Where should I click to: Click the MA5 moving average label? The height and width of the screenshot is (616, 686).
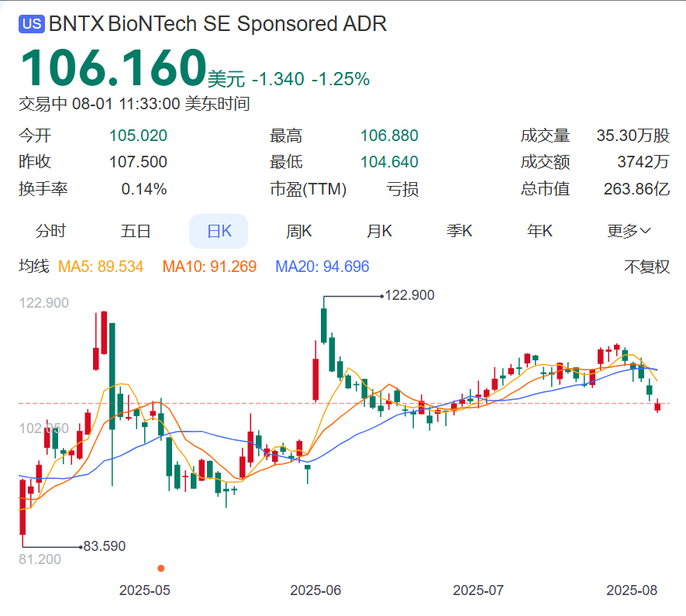[x=101, y=267]
